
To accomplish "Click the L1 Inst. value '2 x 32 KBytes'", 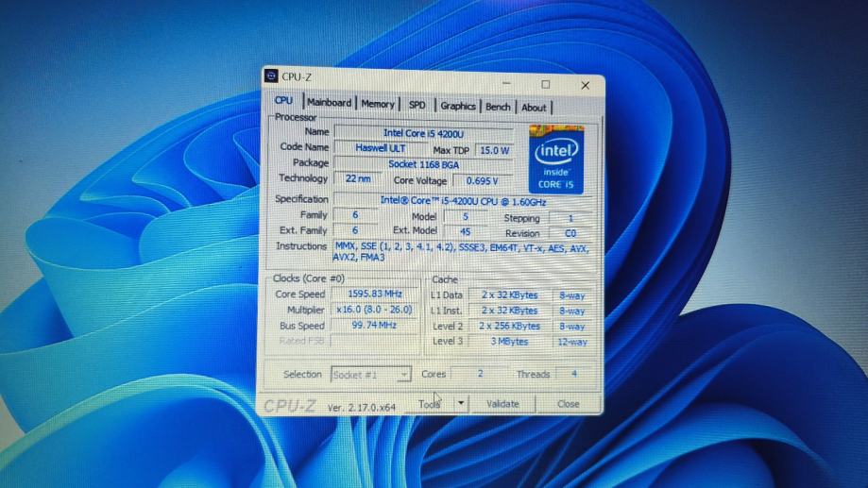I will pyautogui.click(x=509, y=311).
